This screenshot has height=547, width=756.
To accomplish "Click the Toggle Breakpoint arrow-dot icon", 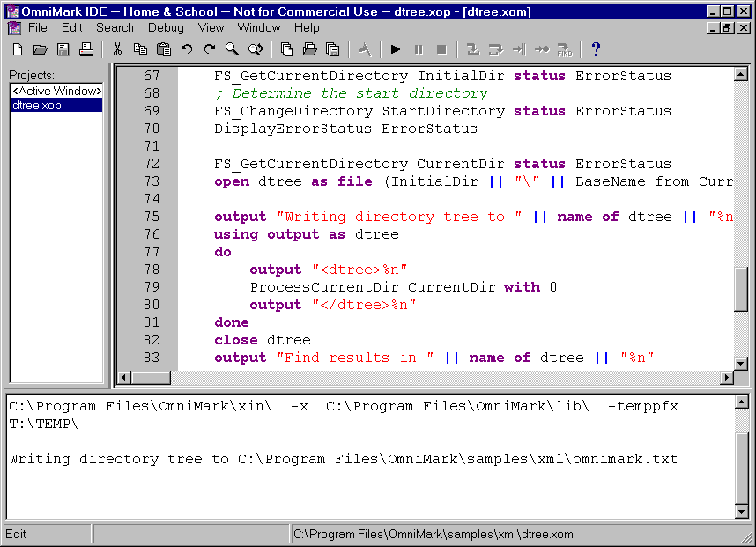I will coord(542,49).
